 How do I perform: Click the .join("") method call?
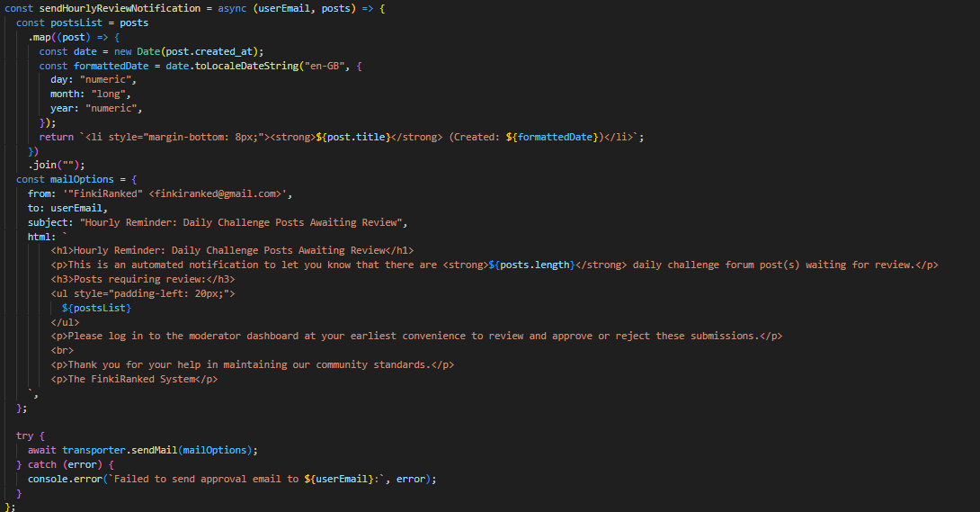(57, 165)
